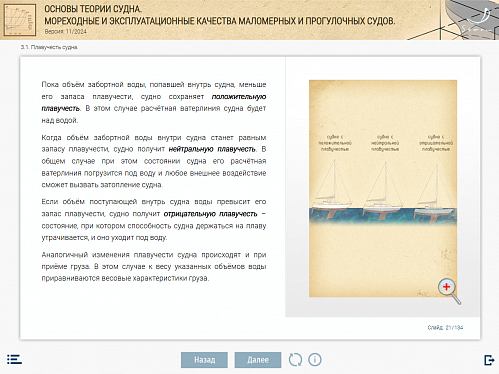Click the bold term отрицательную плавучесть
This screenshot has width=499, height=374.
click(210, 214)
